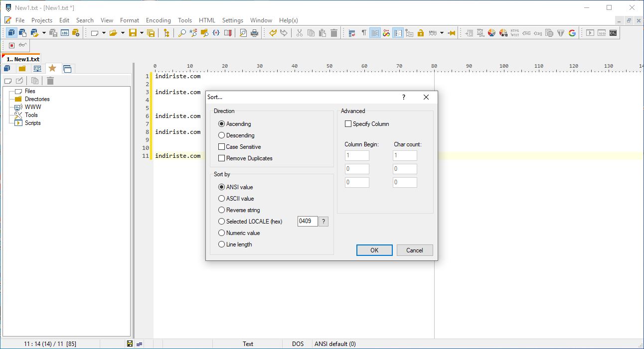Click the SPELL check icon
The image size is (644, 349).
click(432, 33)
